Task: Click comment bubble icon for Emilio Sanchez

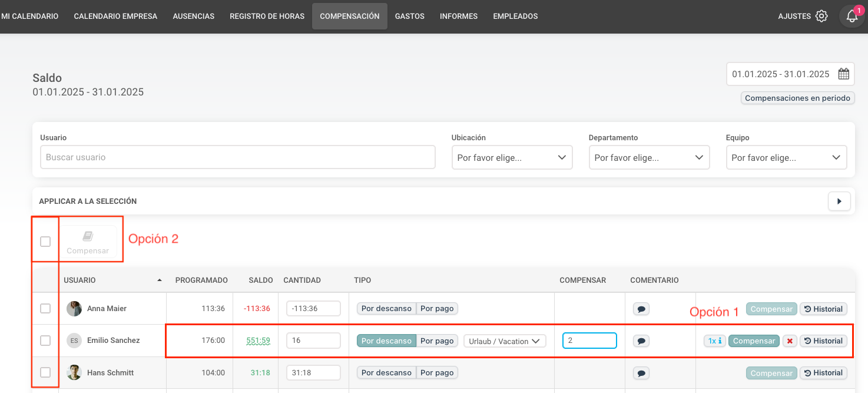Action: pyautogui.click(x=641, y=341)
